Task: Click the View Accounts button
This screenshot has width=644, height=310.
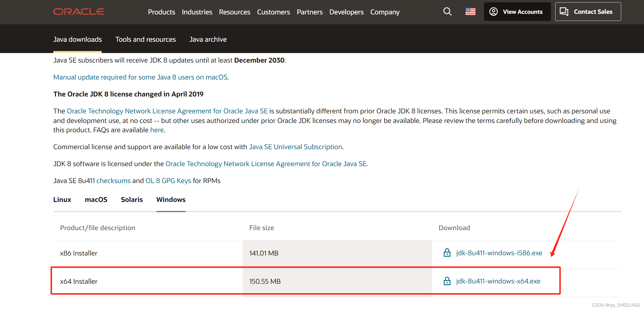Action: pyautogui.click(x=517, y=12)
